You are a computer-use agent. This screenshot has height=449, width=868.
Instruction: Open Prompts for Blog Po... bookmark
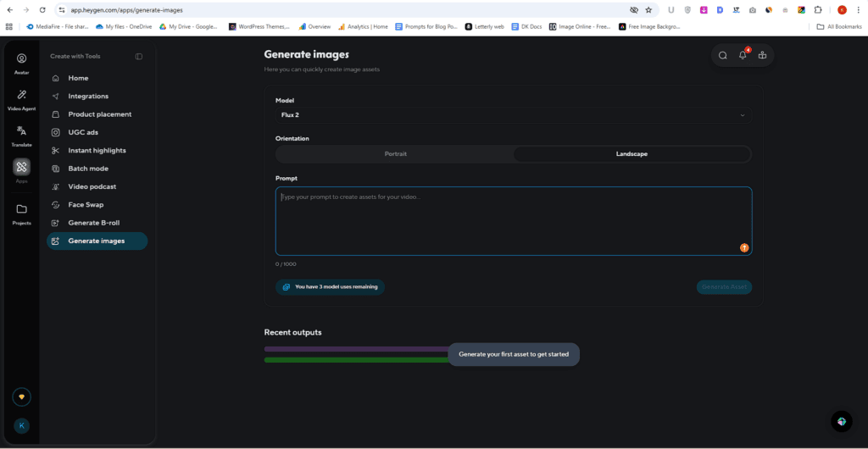pyautogui.click(x=426, y=26)
